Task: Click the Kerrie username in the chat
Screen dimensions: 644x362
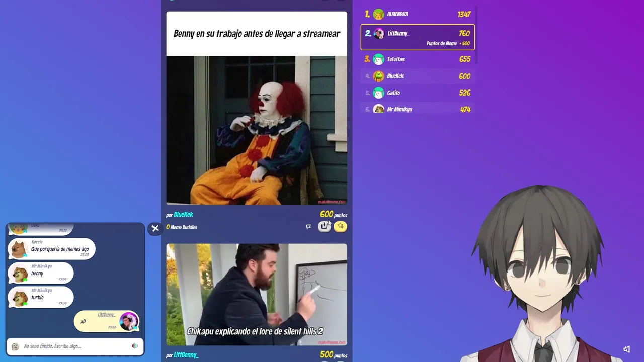Action: pos(37,242)
